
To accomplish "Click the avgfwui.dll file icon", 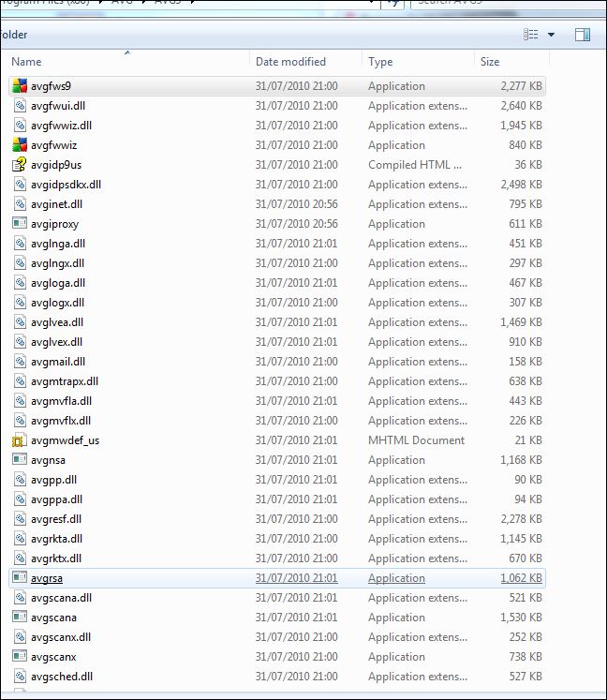I will click(x=20, y=105).
